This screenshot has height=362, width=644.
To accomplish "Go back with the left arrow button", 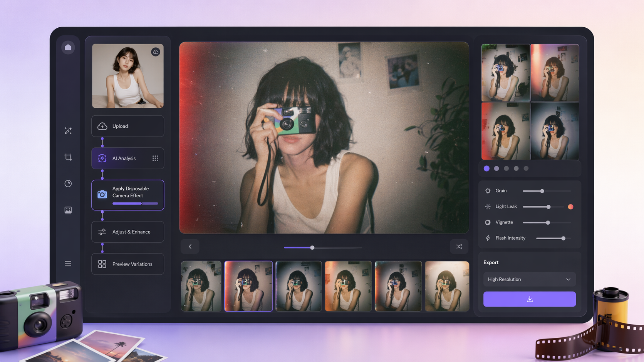I will (190, 247).
